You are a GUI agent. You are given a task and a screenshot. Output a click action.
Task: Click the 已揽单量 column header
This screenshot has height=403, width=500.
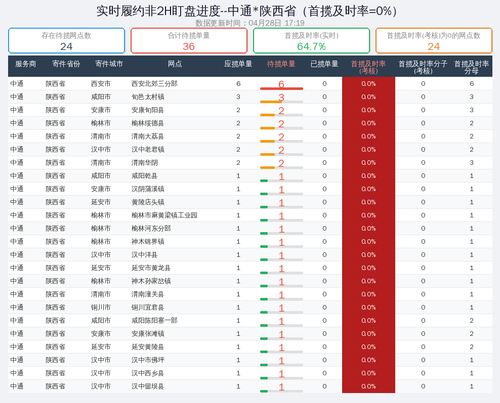[324, 64]
